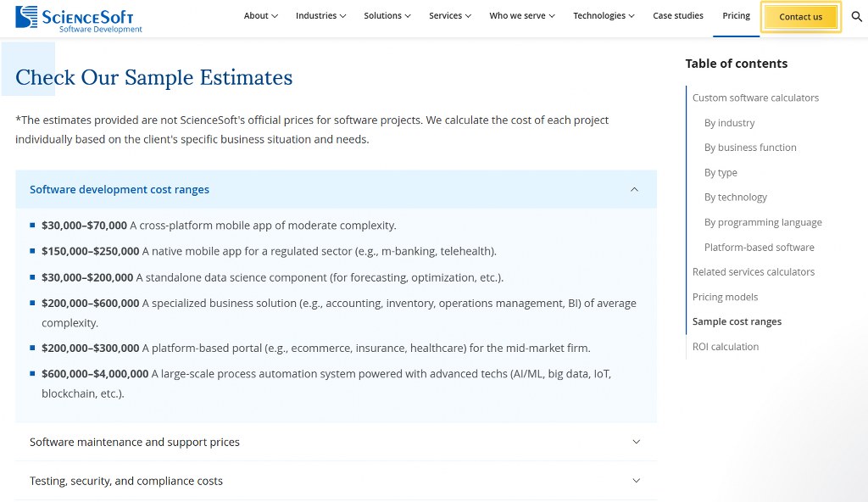Jump to By programming language

coord(763,222)
